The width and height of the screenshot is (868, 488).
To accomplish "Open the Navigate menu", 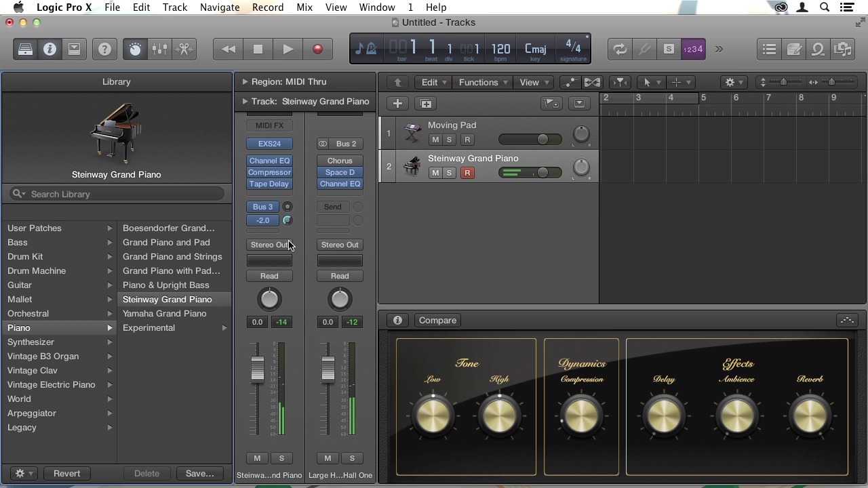I will point(219,7).
